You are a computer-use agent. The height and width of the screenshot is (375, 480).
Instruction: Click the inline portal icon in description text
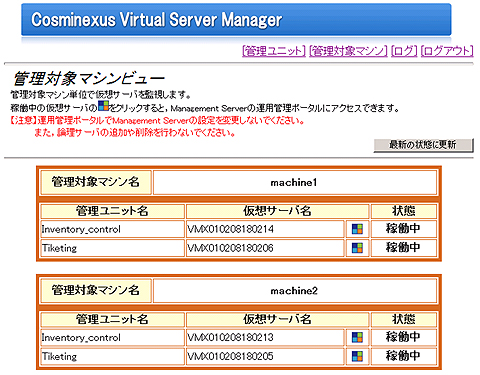click(x=103, y=106)
